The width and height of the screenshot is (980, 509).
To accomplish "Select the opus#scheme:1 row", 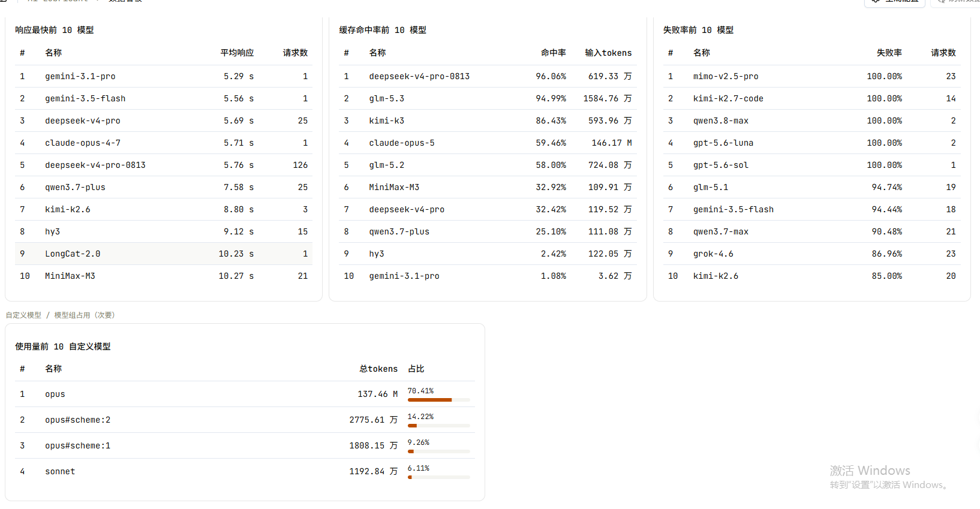I will (245, 445).
